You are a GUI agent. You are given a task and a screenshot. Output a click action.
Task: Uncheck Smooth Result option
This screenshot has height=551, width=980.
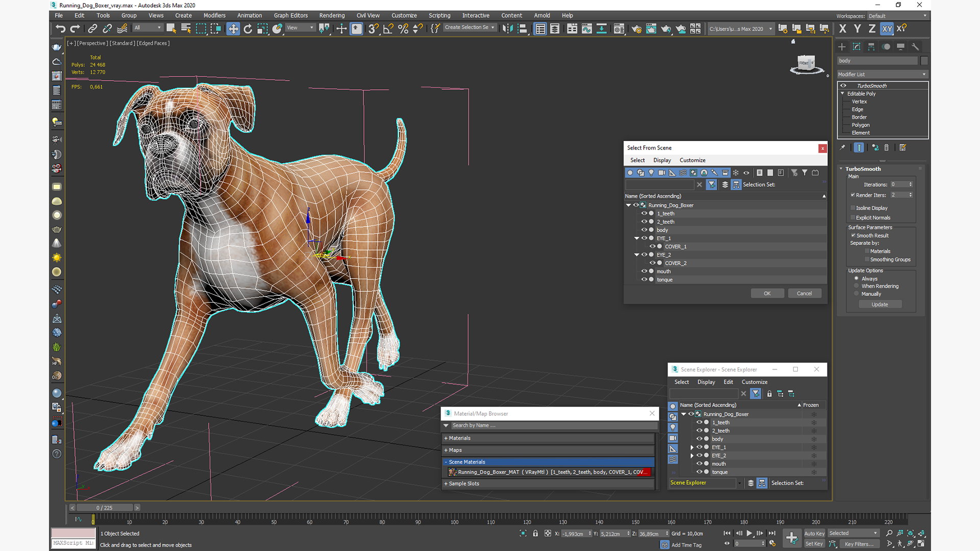tap(853, 235)
